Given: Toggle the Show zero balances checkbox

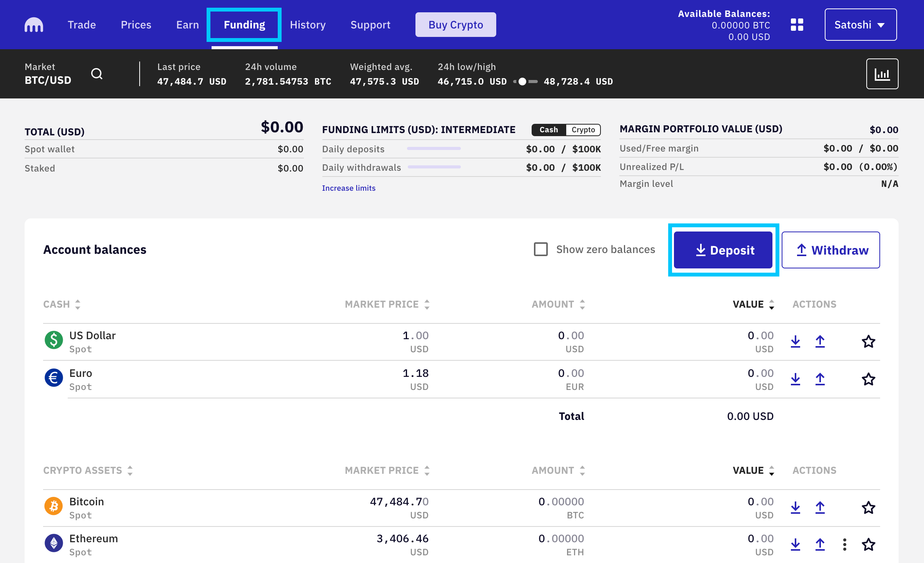Looking at the screenshot, I should [540, 250].
